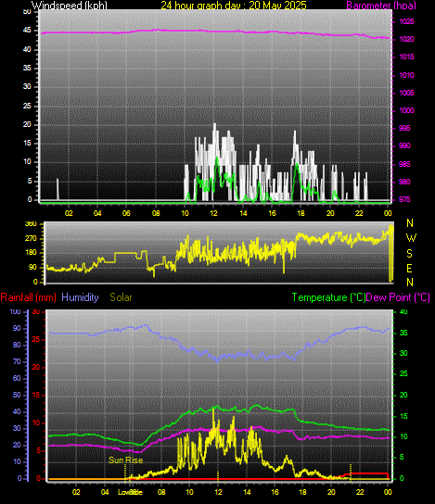Click the Windspeed (kph) axis title

(x=70, y=6)
